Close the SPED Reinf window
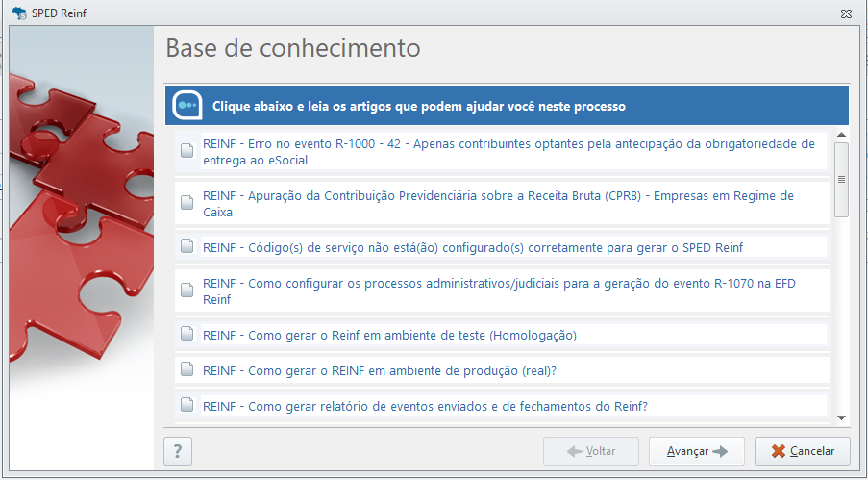The width and height of the screenshot is (868, 480). (846, 13)
